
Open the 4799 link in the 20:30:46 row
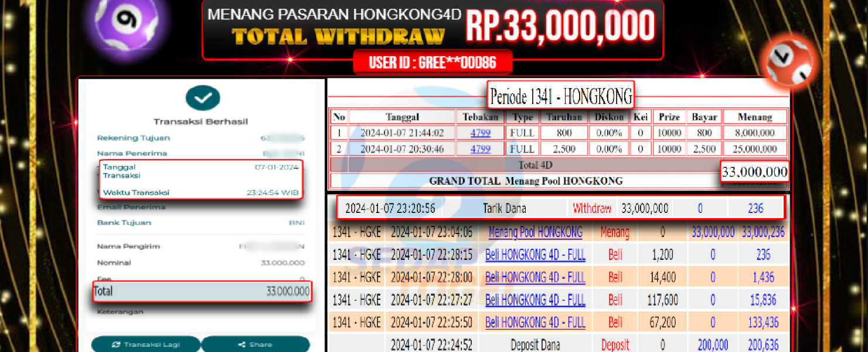[481, 149]
